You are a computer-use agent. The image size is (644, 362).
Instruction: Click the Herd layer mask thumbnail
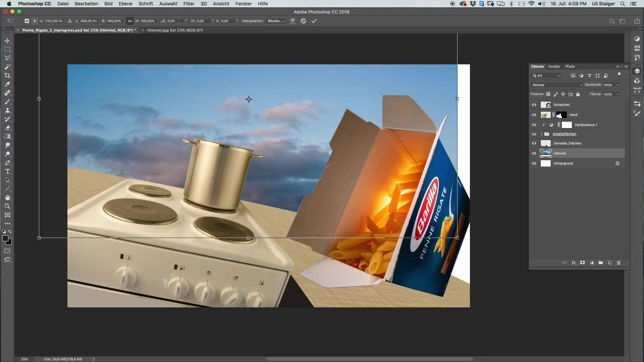point(561,115)
